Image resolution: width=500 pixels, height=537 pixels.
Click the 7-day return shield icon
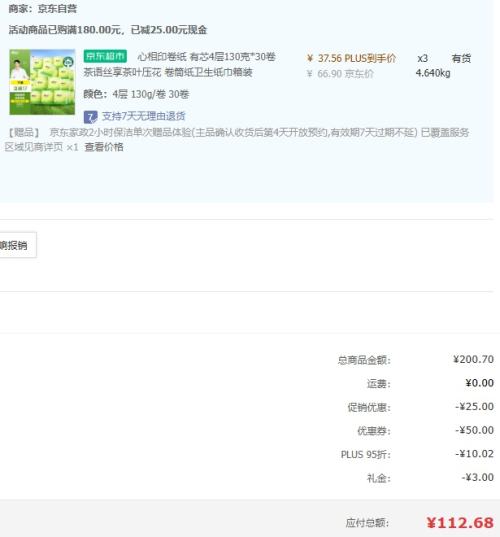90,117
